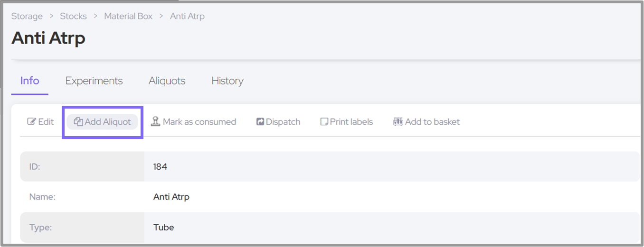
Task: Choose the Dispatch action label
Action: (x=283, y=122)
